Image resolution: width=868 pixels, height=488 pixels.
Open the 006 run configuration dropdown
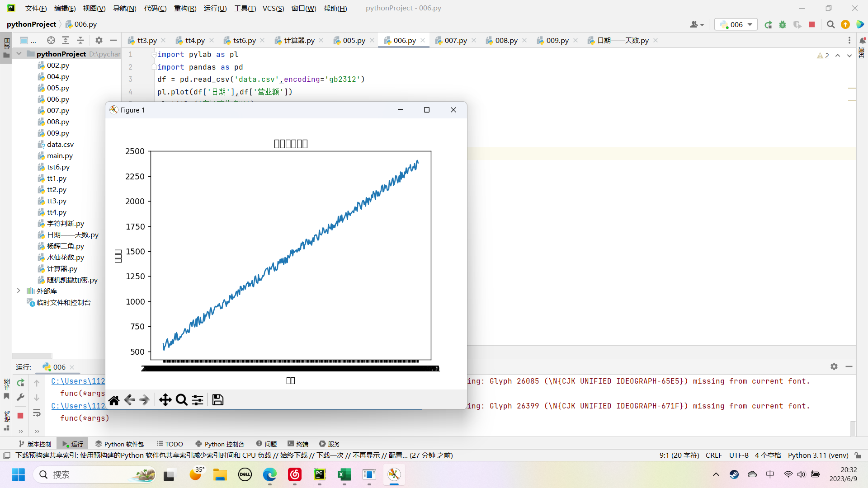736,24
